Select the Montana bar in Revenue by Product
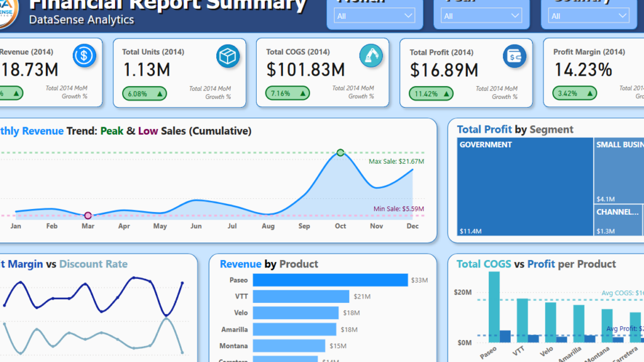Screen dimensions: 644x362 tap(289, 346)
